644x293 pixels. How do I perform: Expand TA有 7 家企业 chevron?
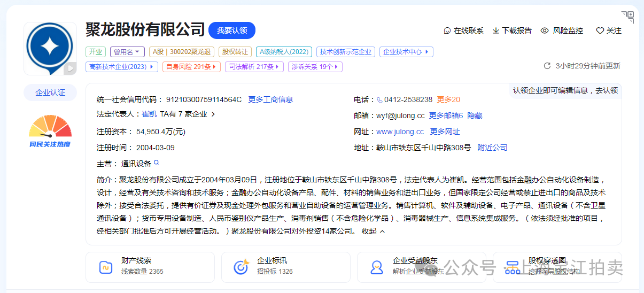click(213, 114)
